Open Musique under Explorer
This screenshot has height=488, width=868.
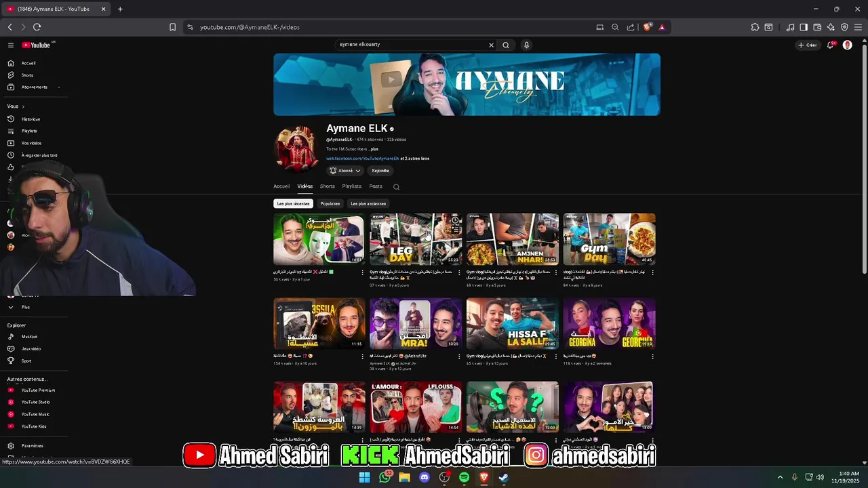tap(29, 336)
